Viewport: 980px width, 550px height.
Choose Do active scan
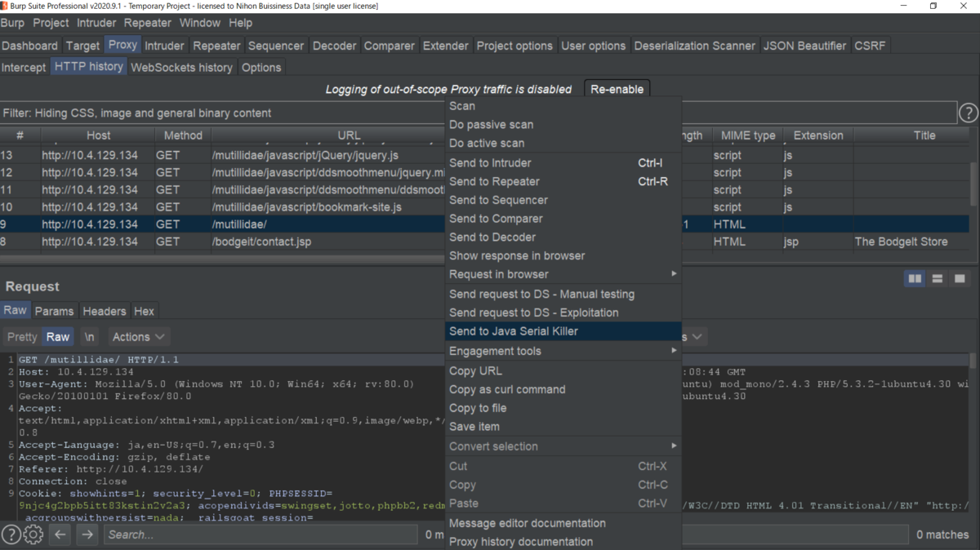(563, 144)
